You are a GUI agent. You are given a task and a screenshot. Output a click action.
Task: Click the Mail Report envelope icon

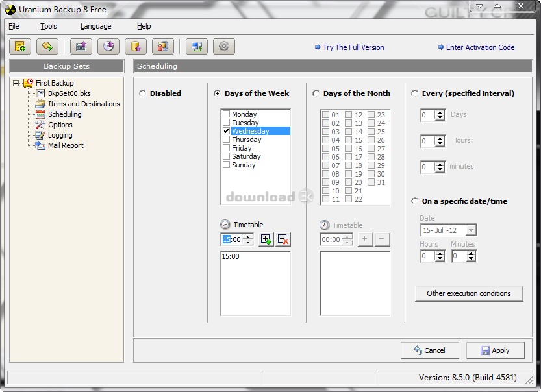point(40,145)
